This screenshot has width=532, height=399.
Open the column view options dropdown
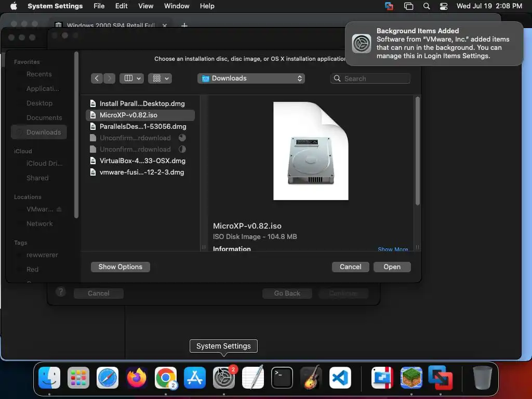[131, 78]
